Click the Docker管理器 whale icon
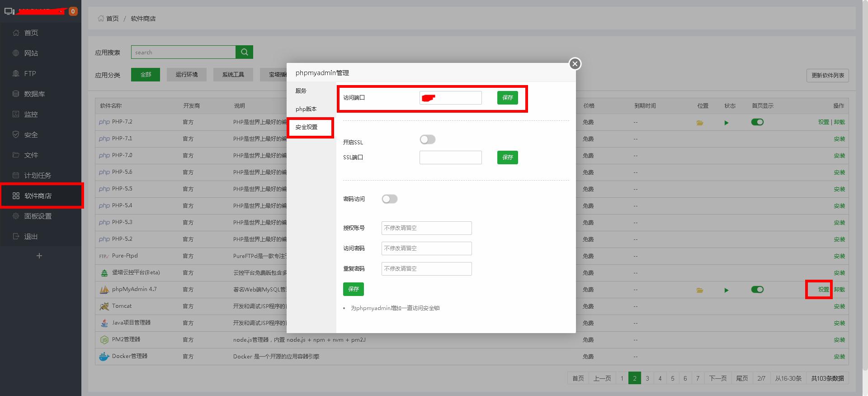This screenshot has width=868, height=396. tap(104, 357)
